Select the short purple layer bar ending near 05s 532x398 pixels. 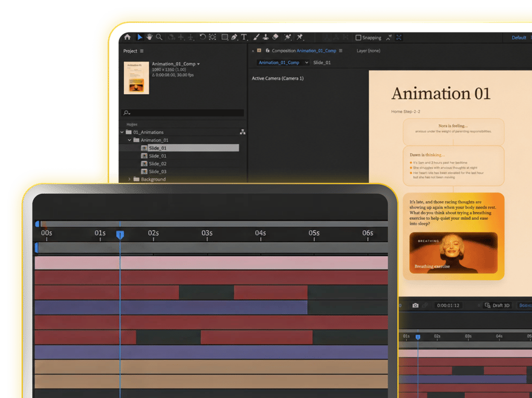(171, 307)
